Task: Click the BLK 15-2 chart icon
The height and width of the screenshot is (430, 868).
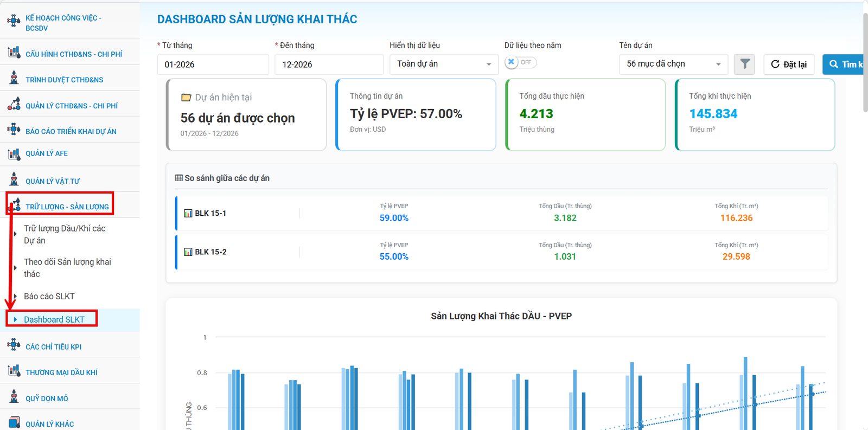Action: (x=188, y=252)
